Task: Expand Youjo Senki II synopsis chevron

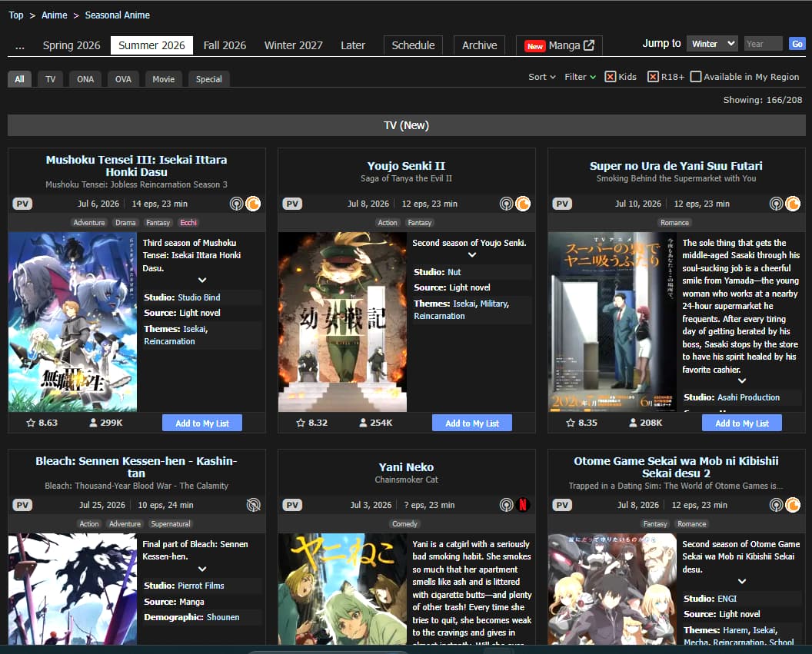Action: (472, 254)
